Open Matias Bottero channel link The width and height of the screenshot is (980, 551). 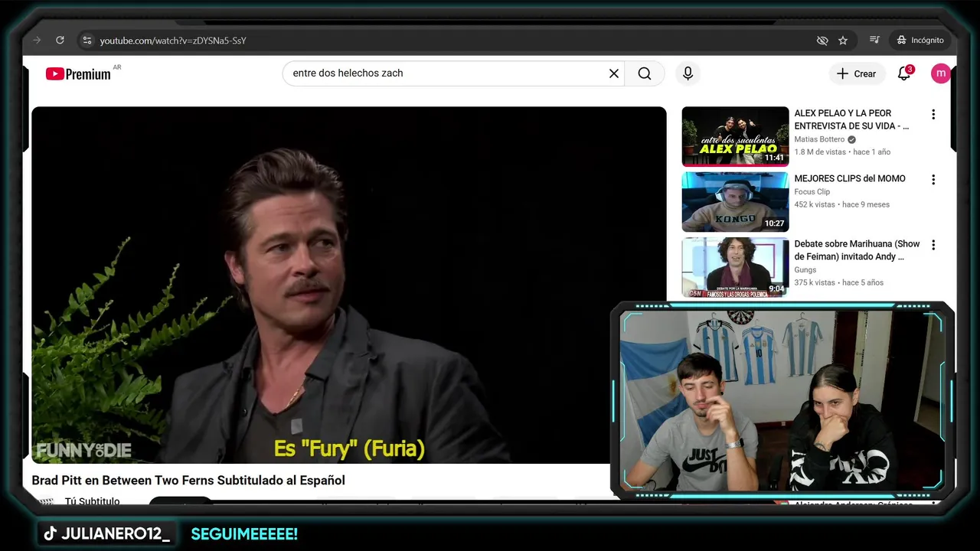point(819,139)
